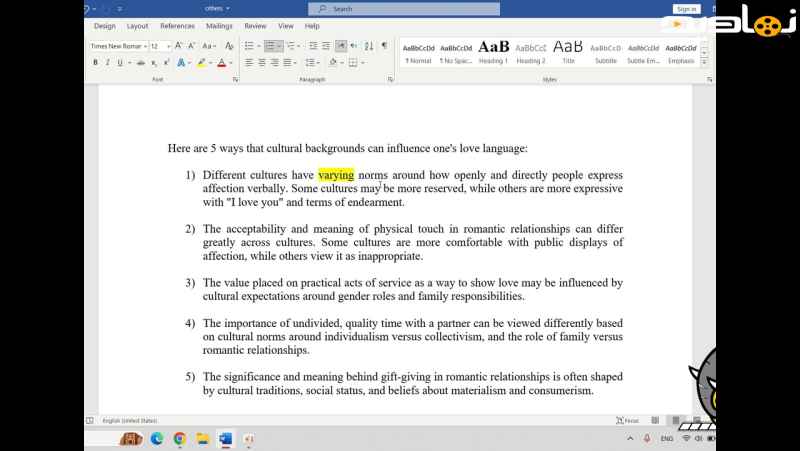The width and height of the screenshot is (800, 451).
Task: Open the References ribbon tab
Action: coord(177,26)
